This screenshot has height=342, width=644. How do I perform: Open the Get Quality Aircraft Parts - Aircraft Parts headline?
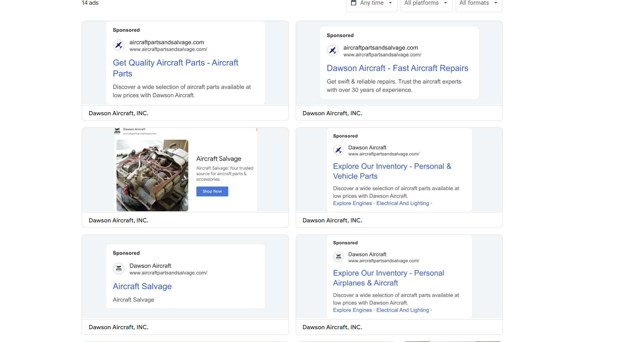pyautogui.click(x=175, y=68)
